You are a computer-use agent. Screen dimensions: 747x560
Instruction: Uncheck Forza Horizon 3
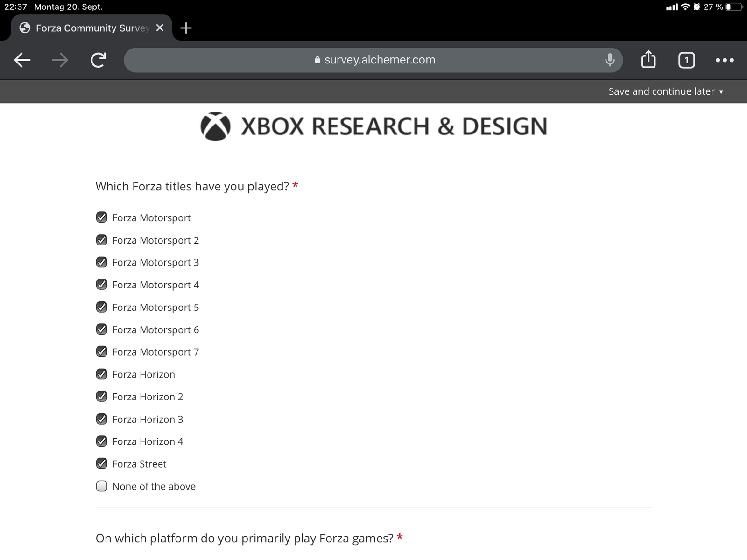tap(101, 419)
